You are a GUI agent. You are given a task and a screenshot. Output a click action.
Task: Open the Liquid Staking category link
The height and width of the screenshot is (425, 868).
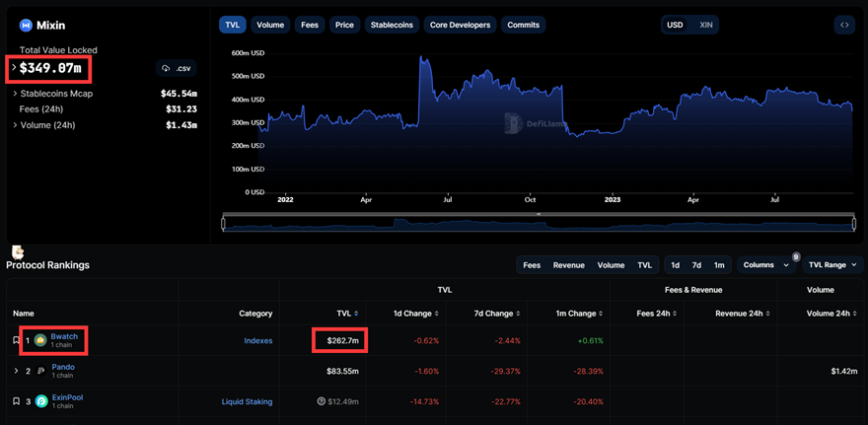pos(247,401)
